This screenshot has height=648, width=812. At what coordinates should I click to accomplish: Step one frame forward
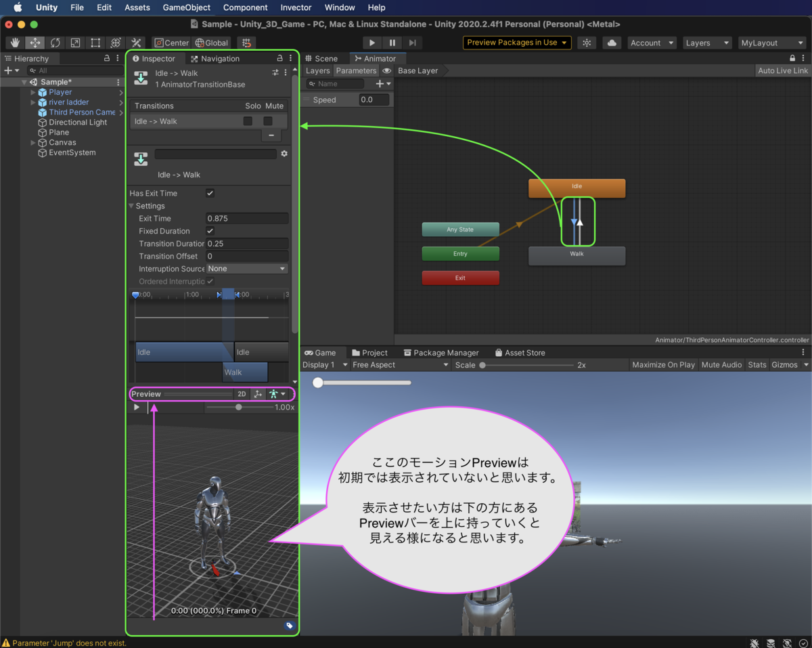412,43
